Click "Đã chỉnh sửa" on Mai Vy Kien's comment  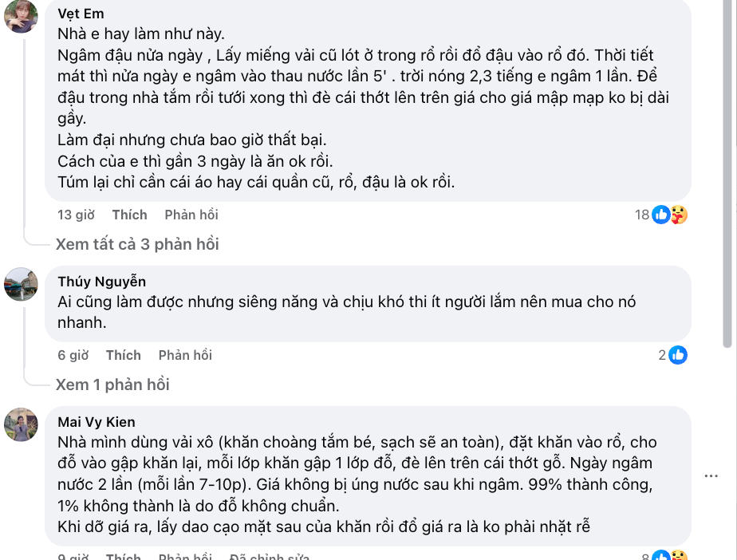pos(269,556)
